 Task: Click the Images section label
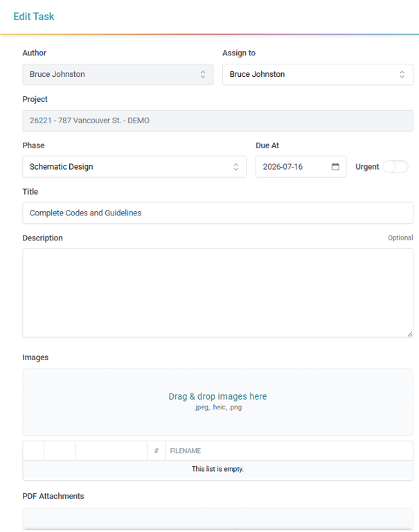(x=35, y=357)
